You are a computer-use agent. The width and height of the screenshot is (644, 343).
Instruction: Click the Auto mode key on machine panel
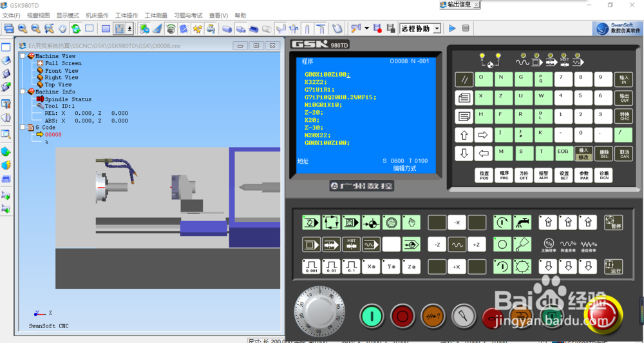(x=331, y=222)
